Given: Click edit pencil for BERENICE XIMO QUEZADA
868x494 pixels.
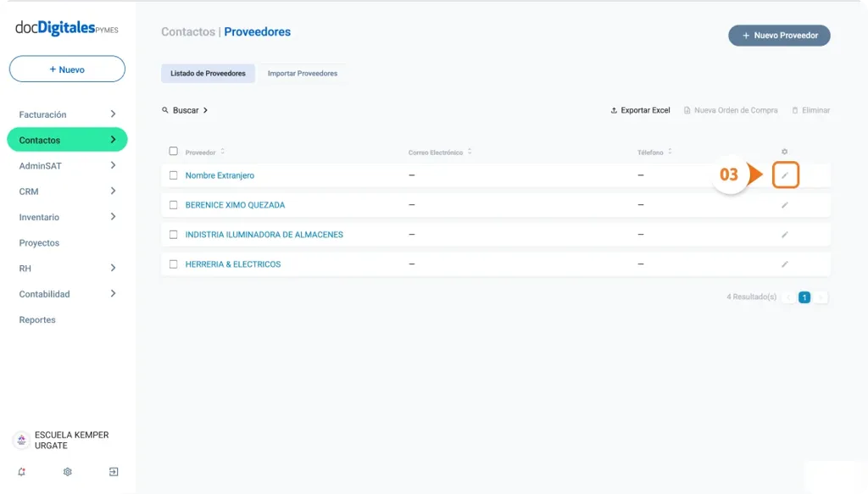Looking at the screenshot, I should click(785, 205).
